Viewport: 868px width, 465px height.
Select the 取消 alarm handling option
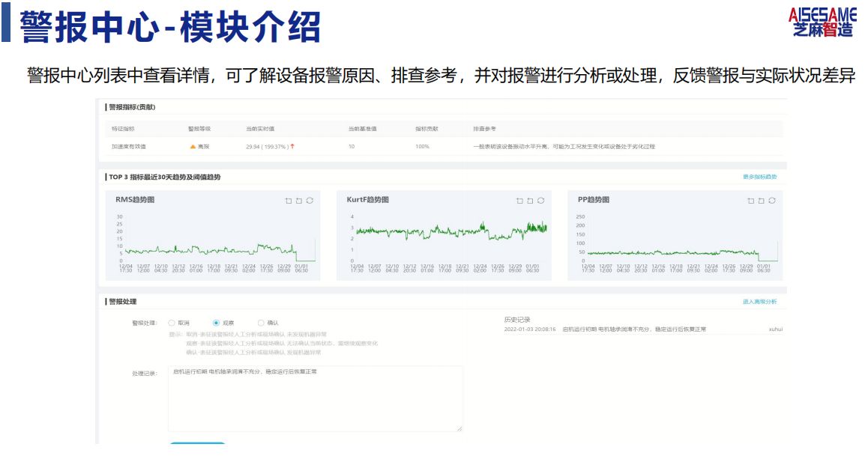tap(172, 323)
